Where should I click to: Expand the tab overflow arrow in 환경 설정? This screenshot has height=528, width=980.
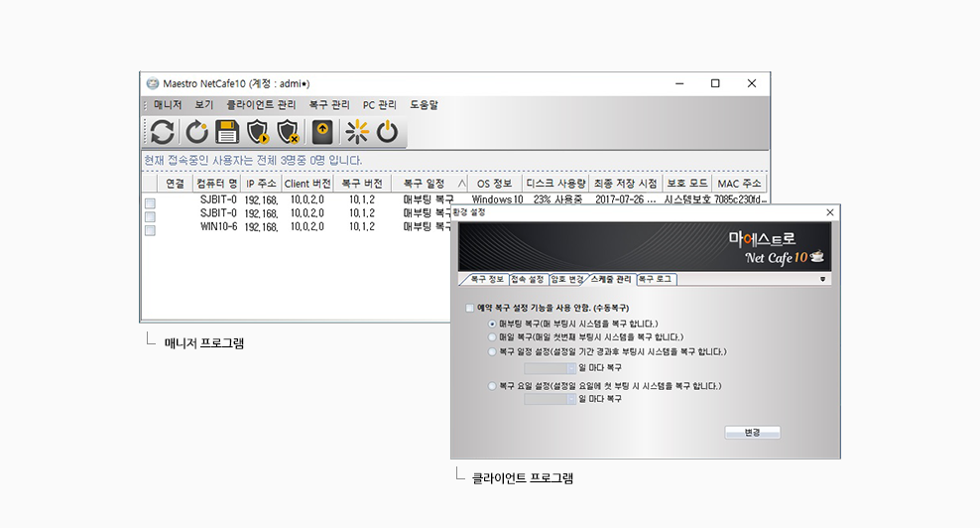point(822,280)
